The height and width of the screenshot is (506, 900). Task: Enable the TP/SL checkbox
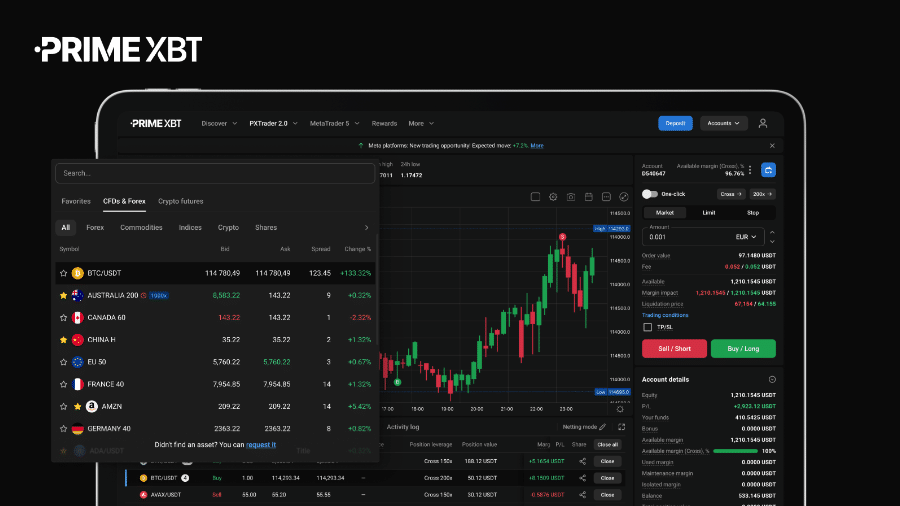tap(647, 327)
